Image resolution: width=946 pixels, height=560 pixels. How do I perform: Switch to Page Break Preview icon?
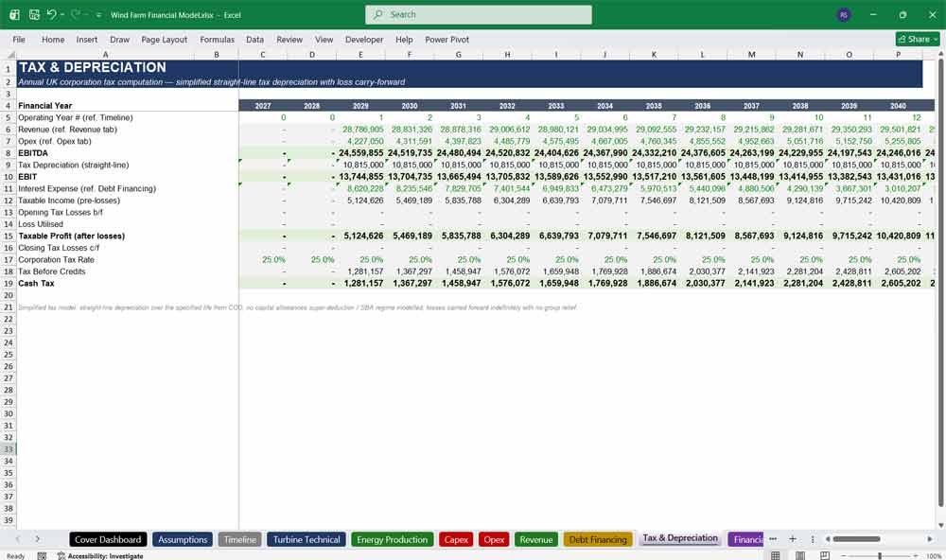[825, 555]
